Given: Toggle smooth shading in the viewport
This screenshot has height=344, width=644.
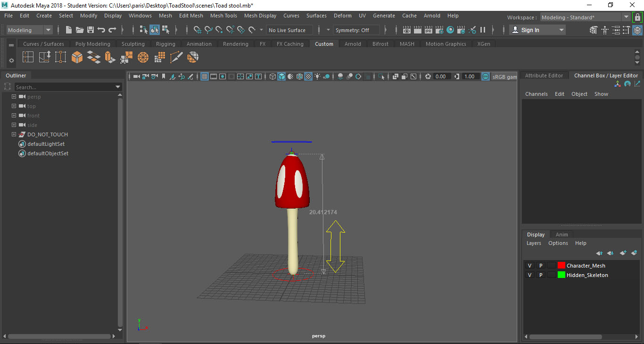Looking at the screenshot, I should [282, 76].
